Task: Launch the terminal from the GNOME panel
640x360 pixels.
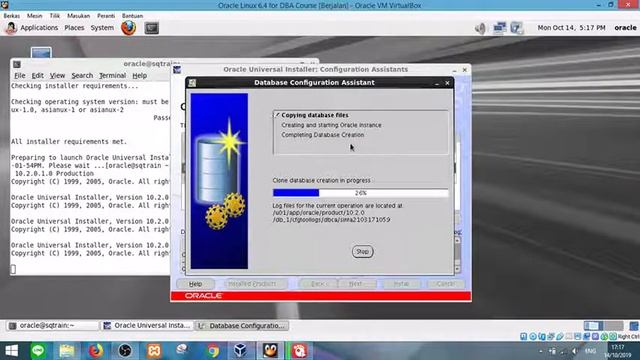Action: tap(151, 28)
